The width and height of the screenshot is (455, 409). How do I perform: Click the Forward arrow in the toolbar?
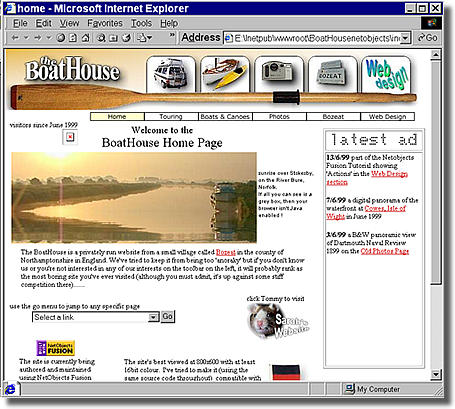point(38,38)
